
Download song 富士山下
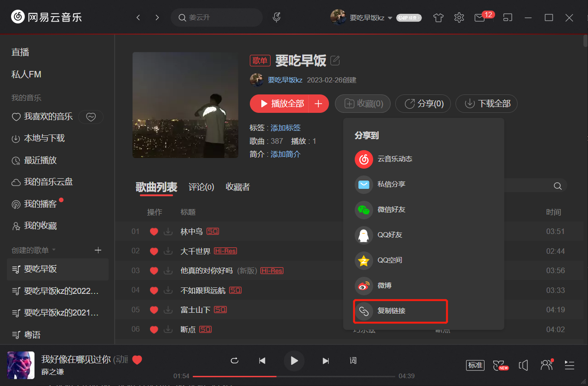point(168,310)
